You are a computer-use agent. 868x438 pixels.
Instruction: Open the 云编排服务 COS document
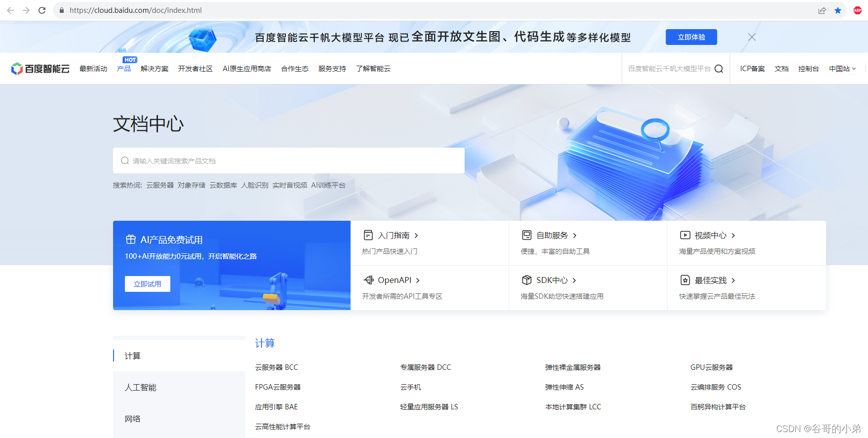pyautogui.click(x=716, y=387)
